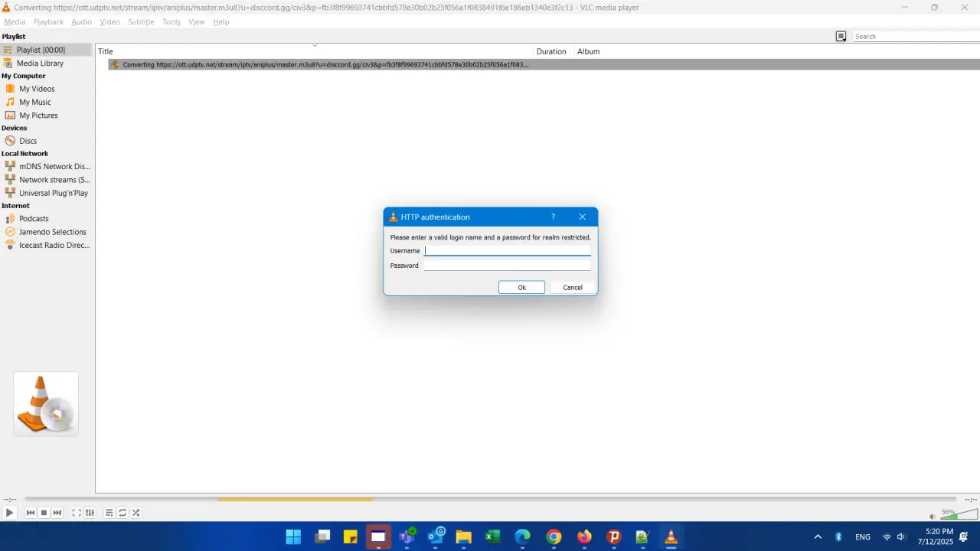
Task: Open the Help menu
Action: click(x=221, y=21)
